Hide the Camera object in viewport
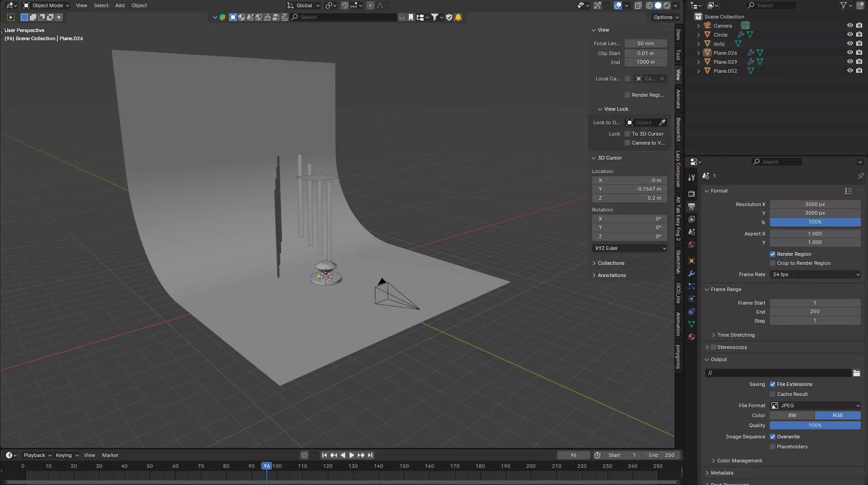The height and width of the screenshot is (485, 868). click(x=850, y=26)
